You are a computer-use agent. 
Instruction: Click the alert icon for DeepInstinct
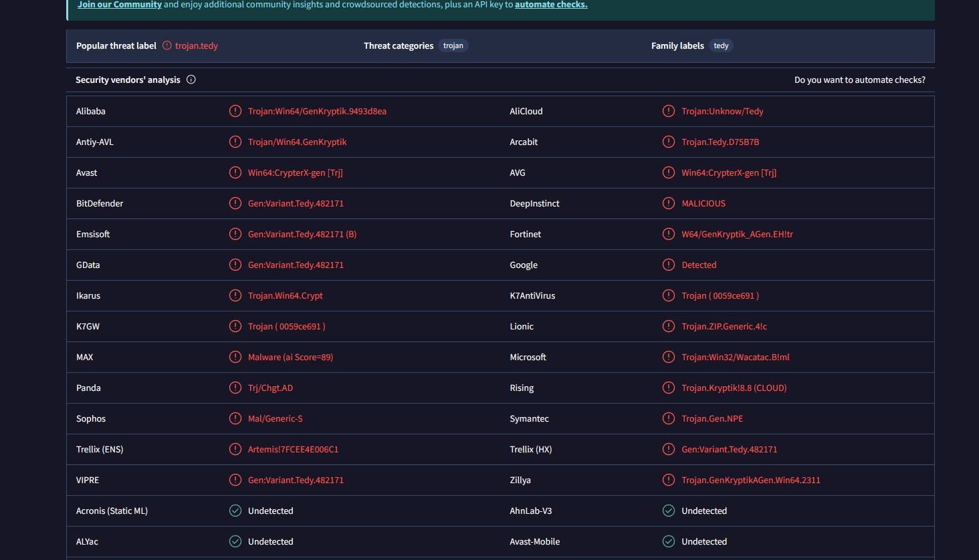[x=669, y=203]
